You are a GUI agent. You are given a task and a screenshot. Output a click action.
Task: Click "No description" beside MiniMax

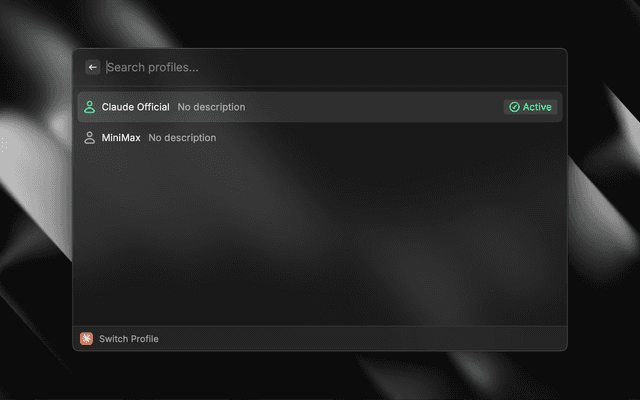click(182, 137)
